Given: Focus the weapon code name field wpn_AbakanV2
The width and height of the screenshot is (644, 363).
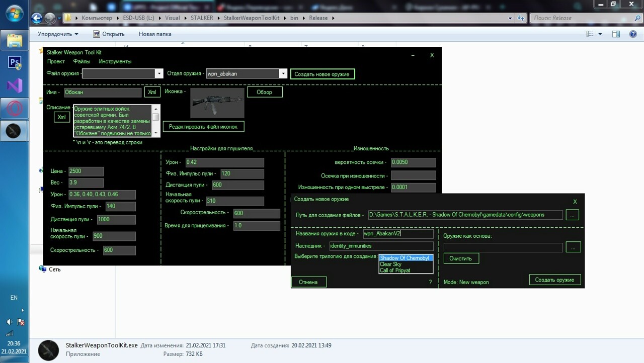Looking at the screenshot, I should point(398,234).
